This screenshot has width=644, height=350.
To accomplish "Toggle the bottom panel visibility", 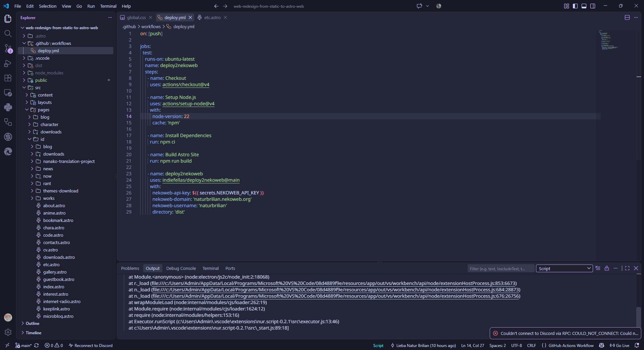I will pyautogui.click(x=584, y=6).
